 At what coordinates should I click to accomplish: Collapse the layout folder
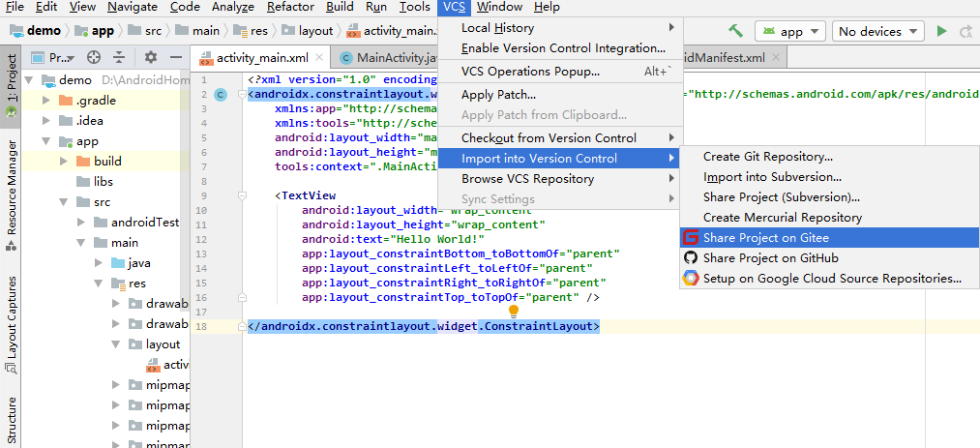[116, 344]
